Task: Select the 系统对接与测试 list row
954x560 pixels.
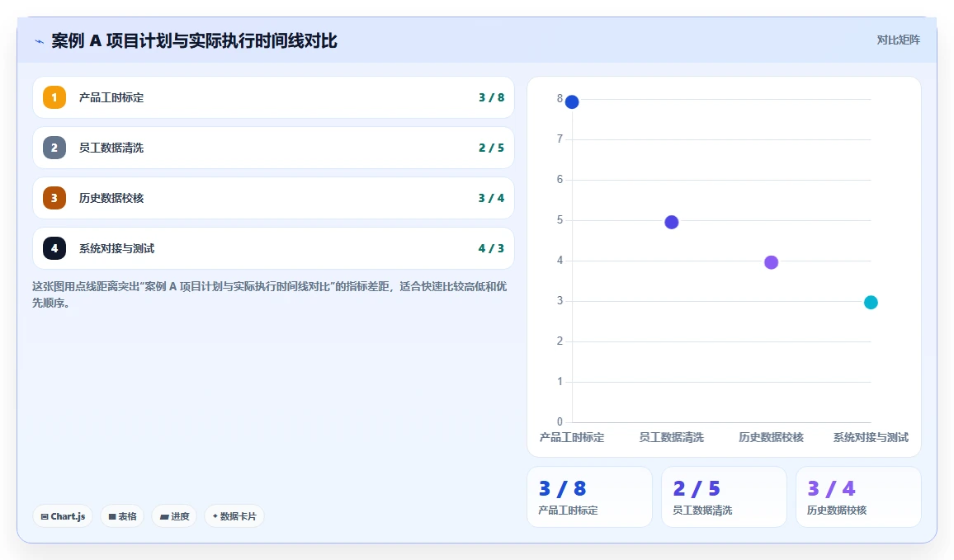Action: 273,248
